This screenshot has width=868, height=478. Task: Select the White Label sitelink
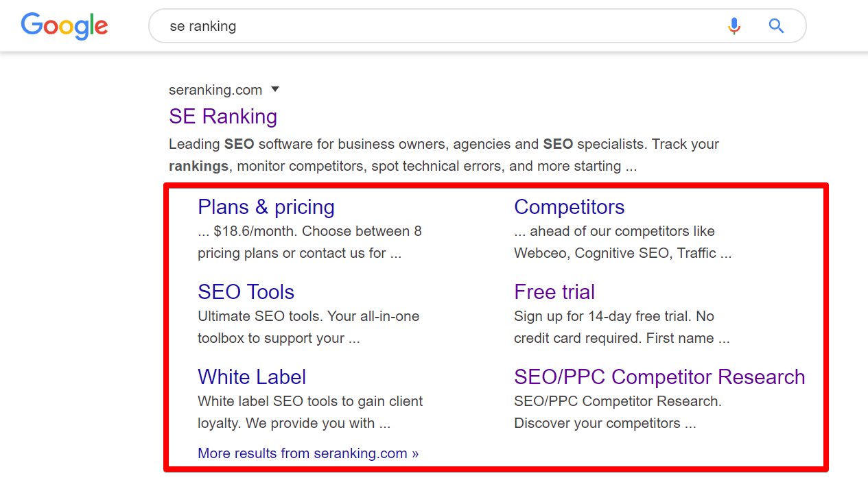tap(252, 377)
